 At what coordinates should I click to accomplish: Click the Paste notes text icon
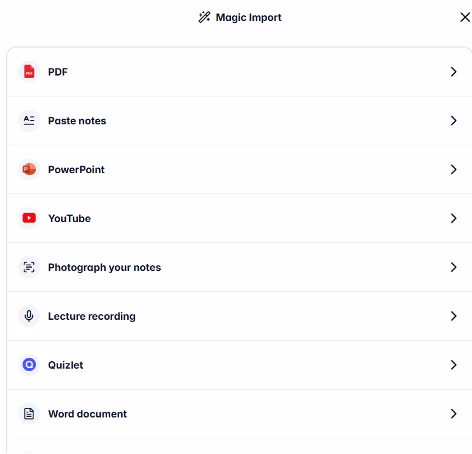coord(29,120)
